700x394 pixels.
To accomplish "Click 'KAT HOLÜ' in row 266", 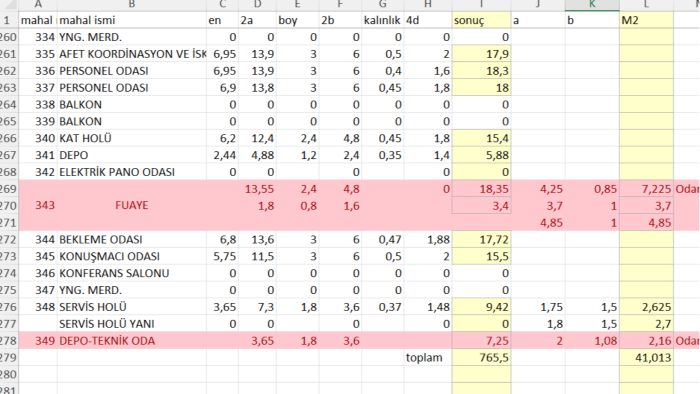I will [x=132, y=138].
